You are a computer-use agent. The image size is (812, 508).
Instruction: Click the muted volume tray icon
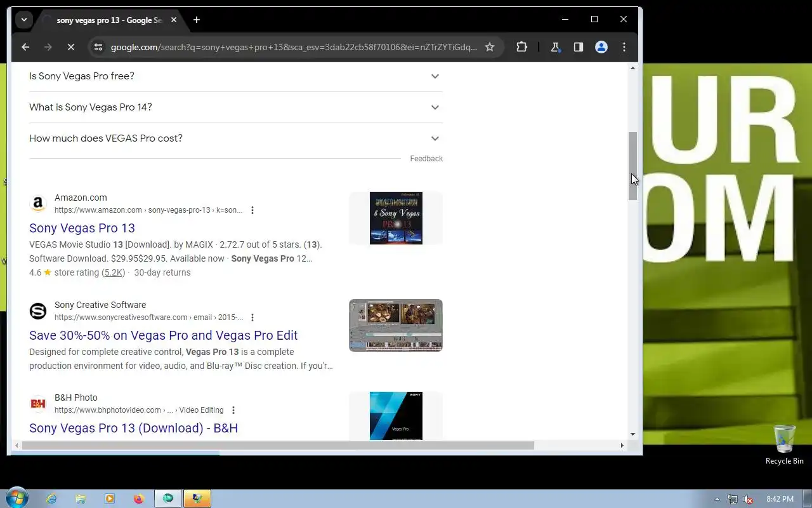pos(749,499)
